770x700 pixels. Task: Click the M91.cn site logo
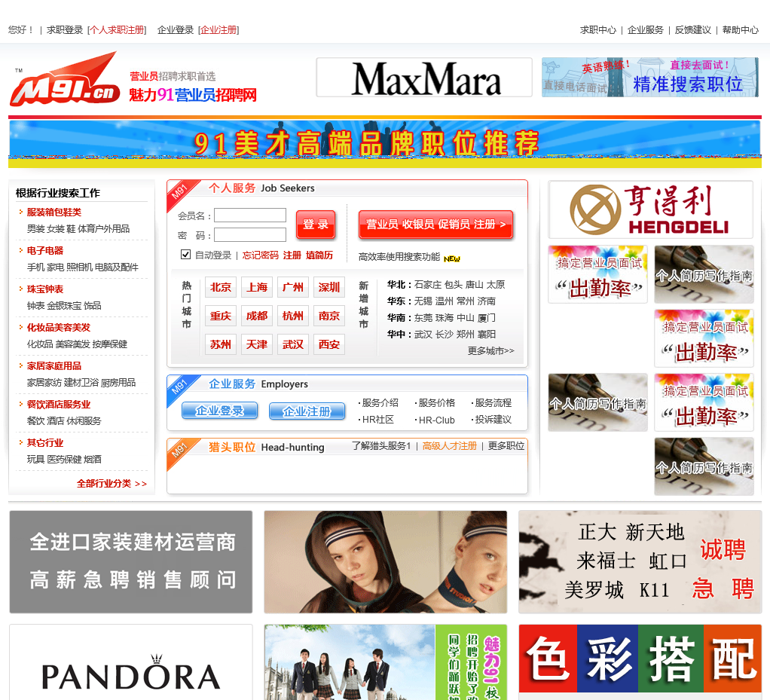click(65, 80)
